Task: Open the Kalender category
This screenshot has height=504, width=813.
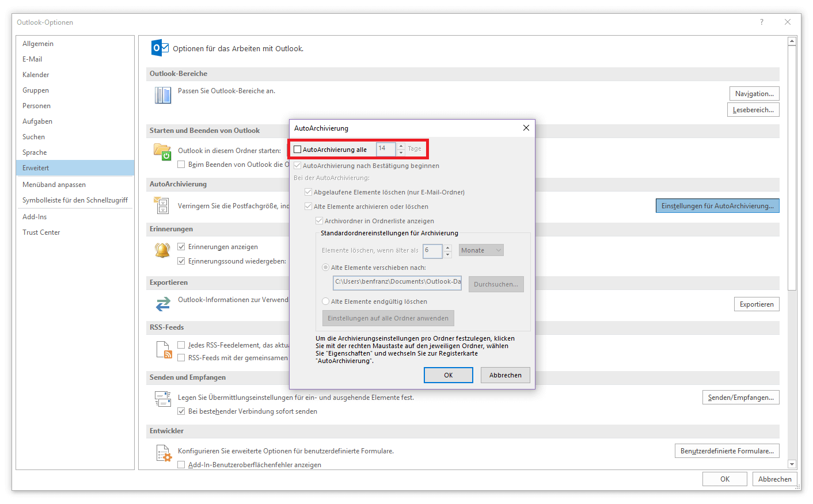Action: tap(75, 75)
